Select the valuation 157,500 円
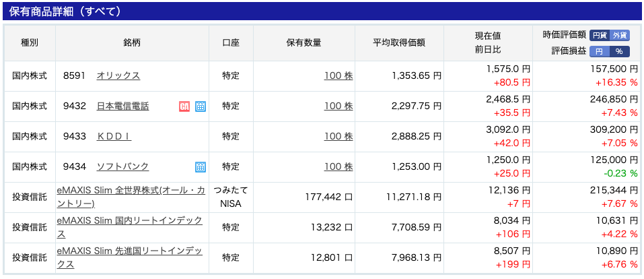The image size is (644, 279). tap(613, 68)
